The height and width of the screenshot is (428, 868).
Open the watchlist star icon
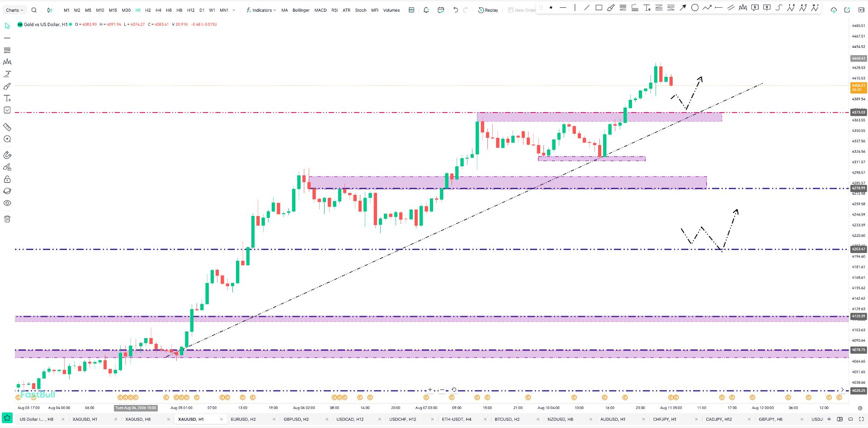pyautogui.click(x=7, y=418)
